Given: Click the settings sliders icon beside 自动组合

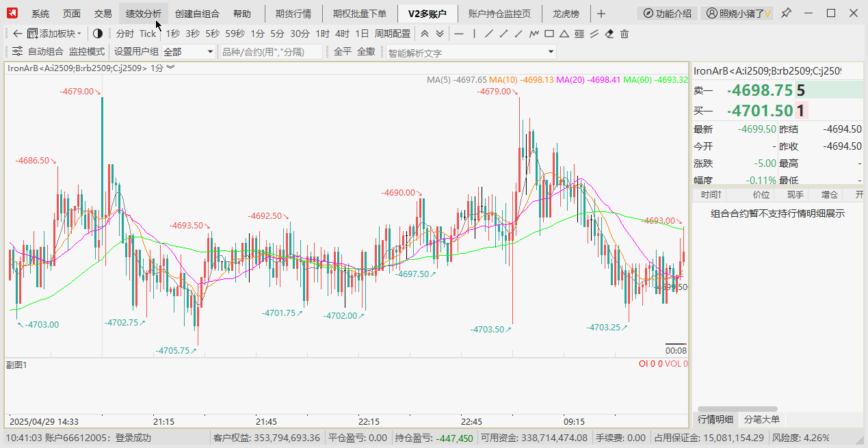Looking at the screenshot, I should [17, 51].
